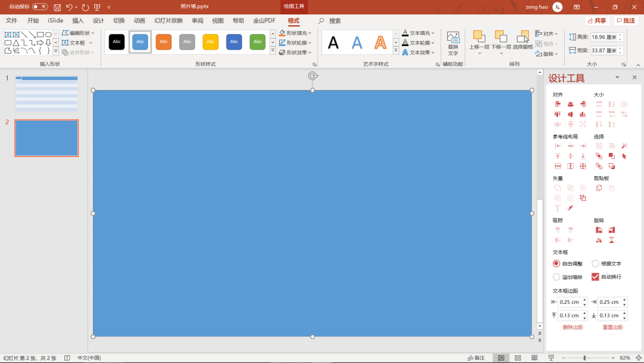The image size is (644, 363).
Task: Click the Undo arrow icon
Action: 69,7
